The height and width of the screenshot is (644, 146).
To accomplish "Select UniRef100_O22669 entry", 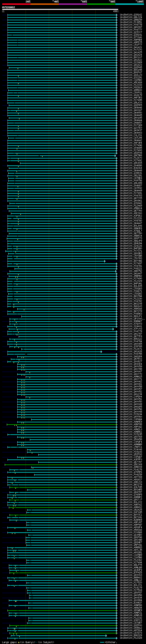I will coord(131,63).
